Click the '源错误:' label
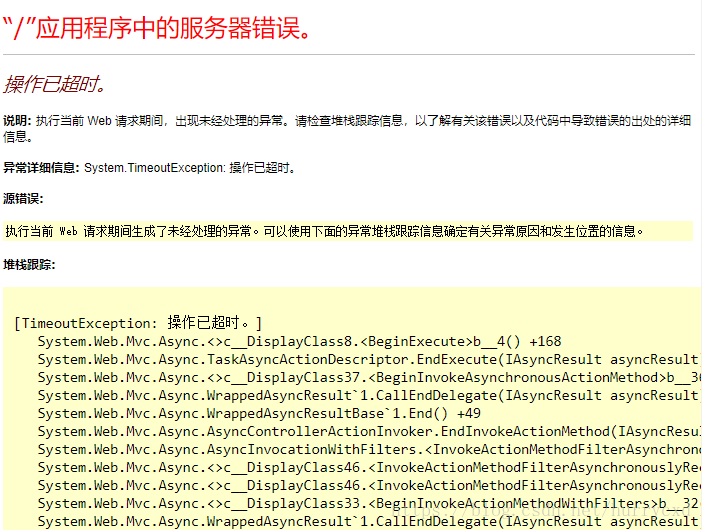This screenshot has width=702, height=530. (23, 199)
